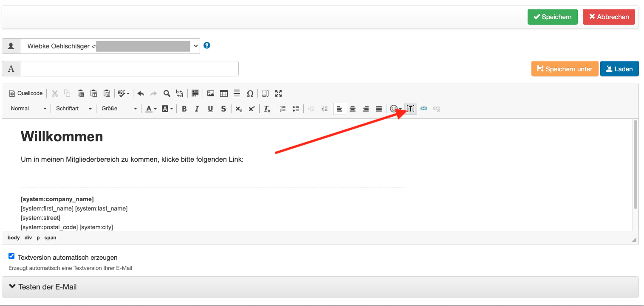The width and height of the screenshot is (644, 306).
Task: Toggle italic formatting
Action: (x=197, y=109)
